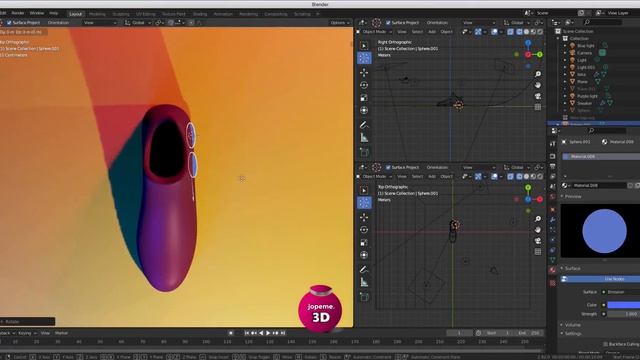Open Orientation View dropdown in lower-right viewport
640x360 pixels.
[x=479, y=167]
